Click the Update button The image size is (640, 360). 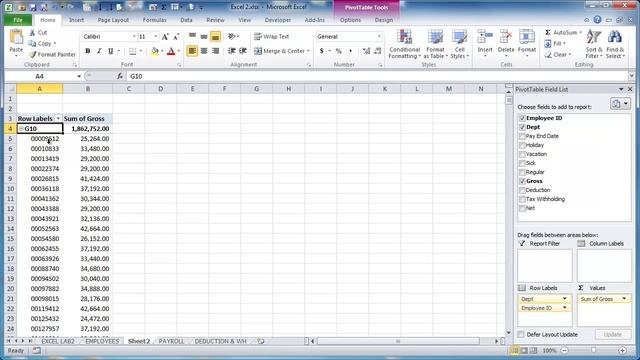point(612,334)
